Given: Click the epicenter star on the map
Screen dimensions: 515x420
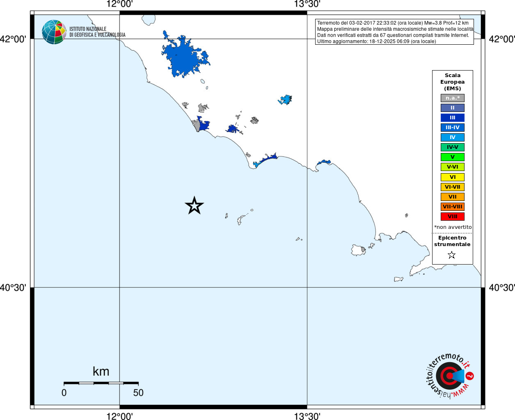Looking at the screenshot, I should click(x=195, y=205).
